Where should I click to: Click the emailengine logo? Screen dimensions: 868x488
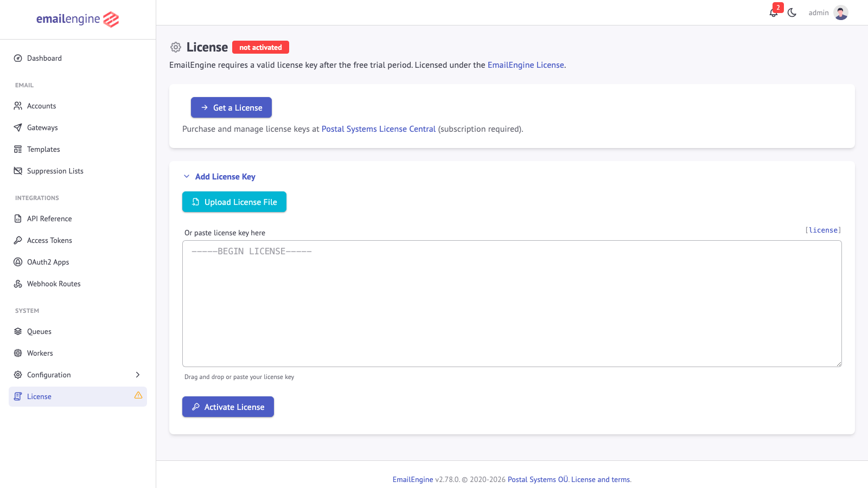[78, 20]
